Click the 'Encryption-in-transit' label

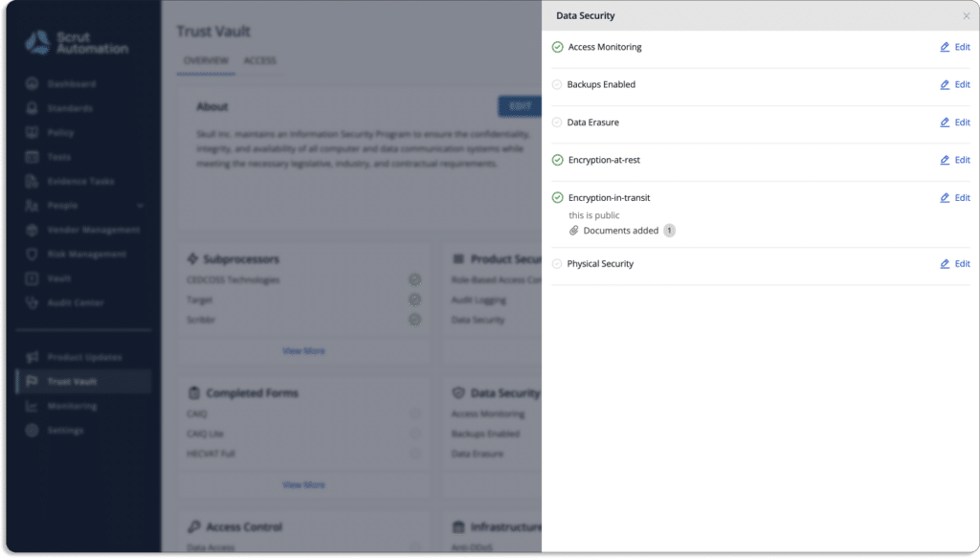click(x=609, y=197)
